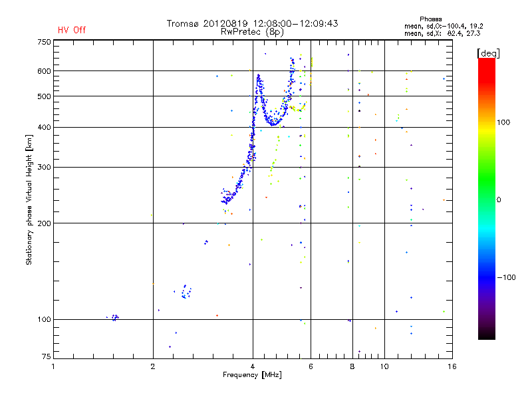532x399 pixels.
Task: Click the phase color bar gradient
Action: click(487, 198)
